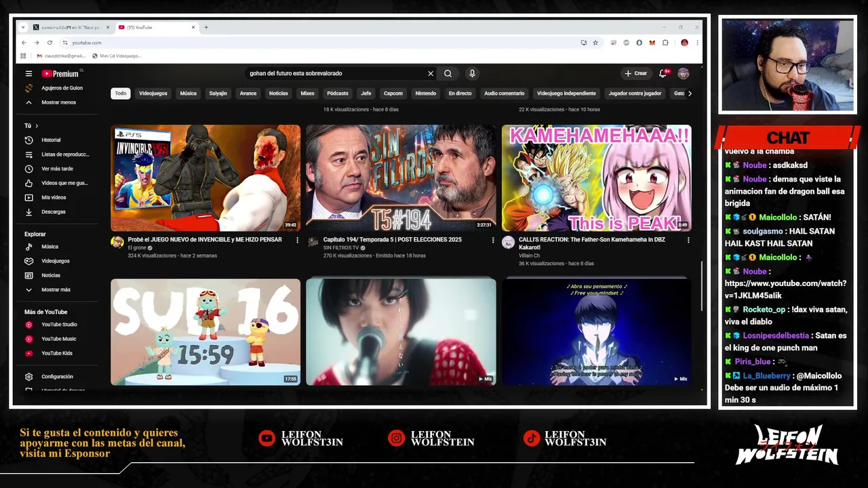
Task: Open the notifications bell
Action: 664,73
